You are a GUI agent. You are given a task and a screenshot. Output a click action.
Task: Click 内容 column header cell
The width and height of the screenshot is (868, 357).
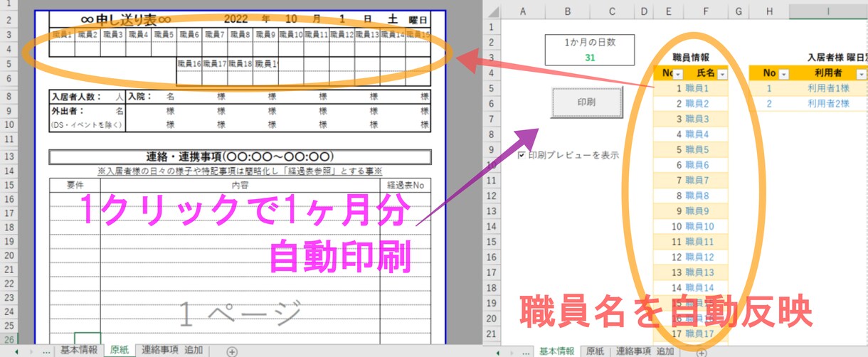click(240, 185)
